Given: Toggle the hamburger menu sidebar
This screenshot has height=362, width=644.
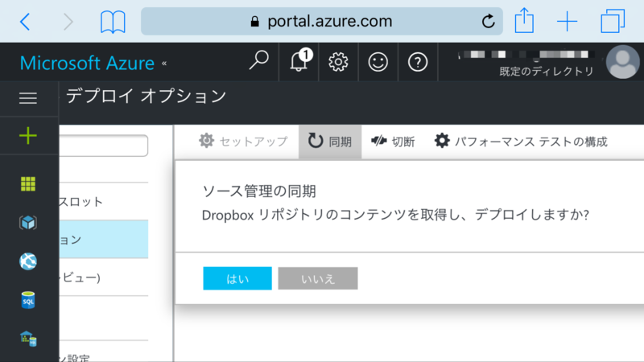Looking at the screenshot, I should click(x=28, y=98).
